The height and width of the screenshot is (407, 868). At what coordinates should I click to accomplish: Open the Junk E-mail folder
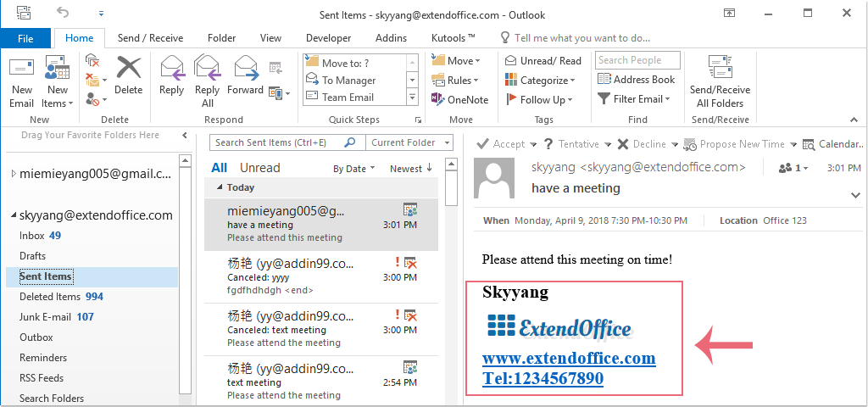(92, 317)
